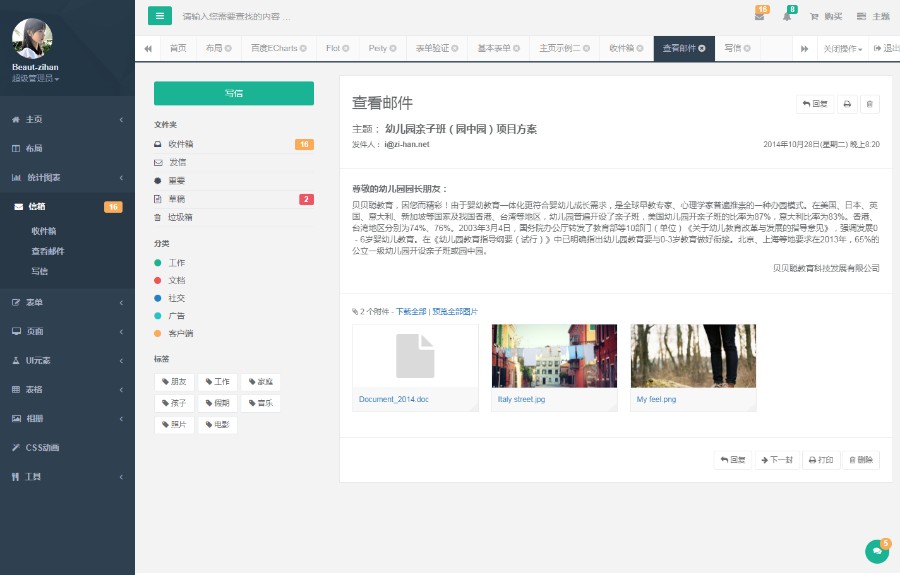The image size is (900, 575).
Task: Click the 音乐 tag
Action: click(261, 403)
